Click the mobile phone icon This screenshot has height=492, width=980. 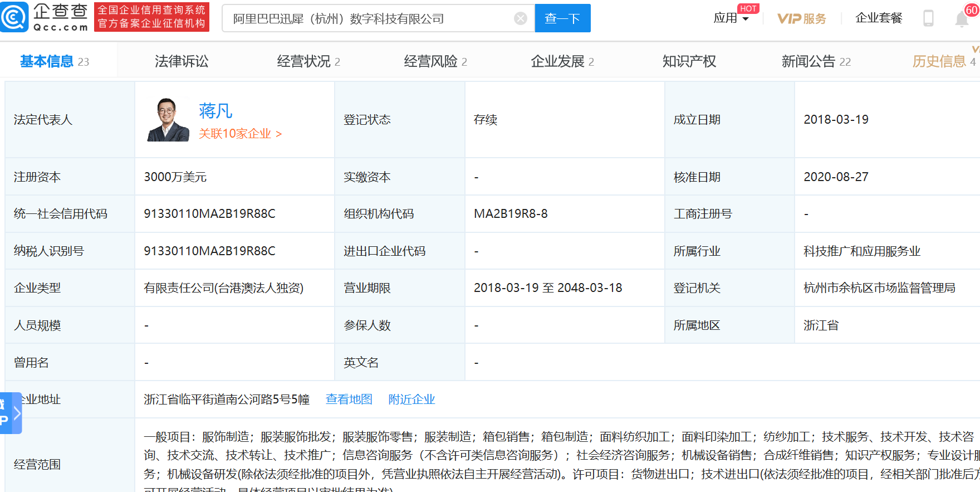(x=928, y=18)
